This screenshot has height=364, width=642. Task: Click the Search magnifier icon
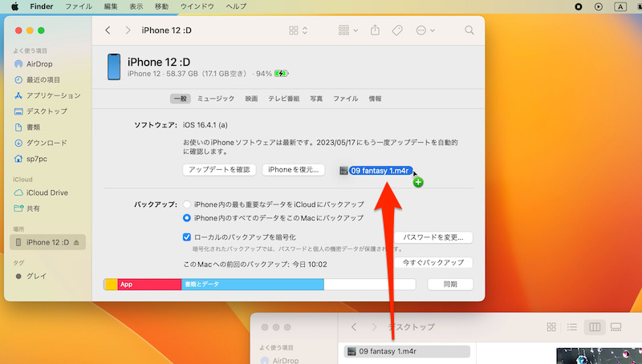pyautogui.click(x=469, y=30)
